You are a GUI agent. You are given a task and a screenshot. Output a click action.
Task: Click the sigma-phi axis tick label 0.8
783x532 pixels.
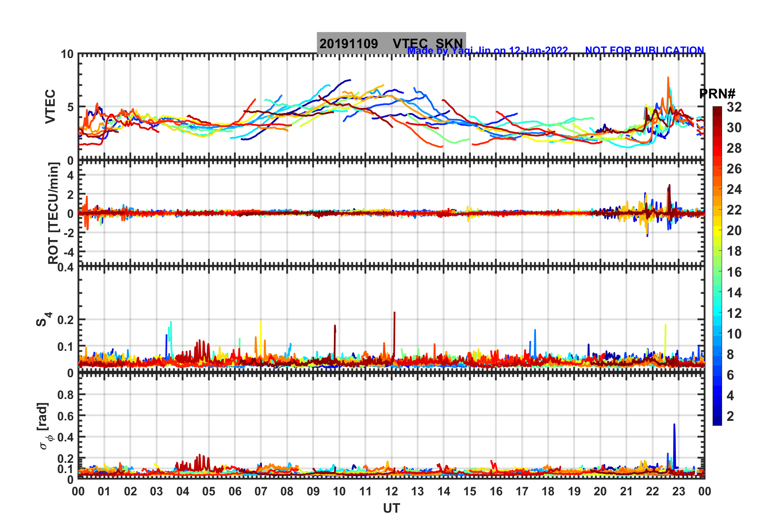click(x=66, y=395)
